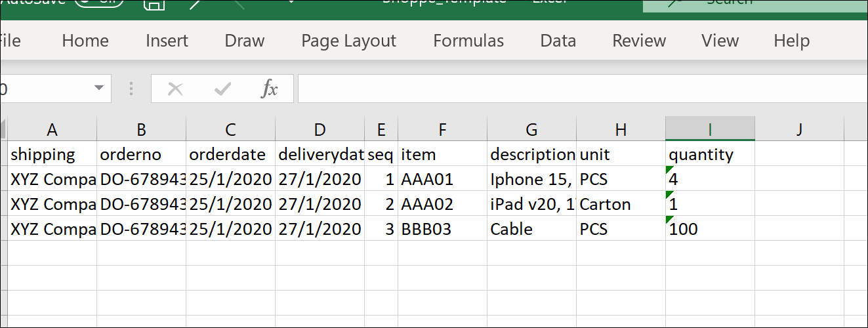The height and width of the screenshot is (328, 868).
Task: Select cell with item BBB03
Action: pyautogui.click(x=442, y=229)
